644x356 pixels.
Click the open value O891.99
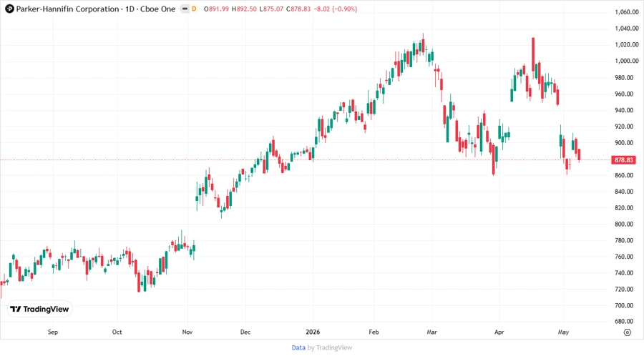216,9
